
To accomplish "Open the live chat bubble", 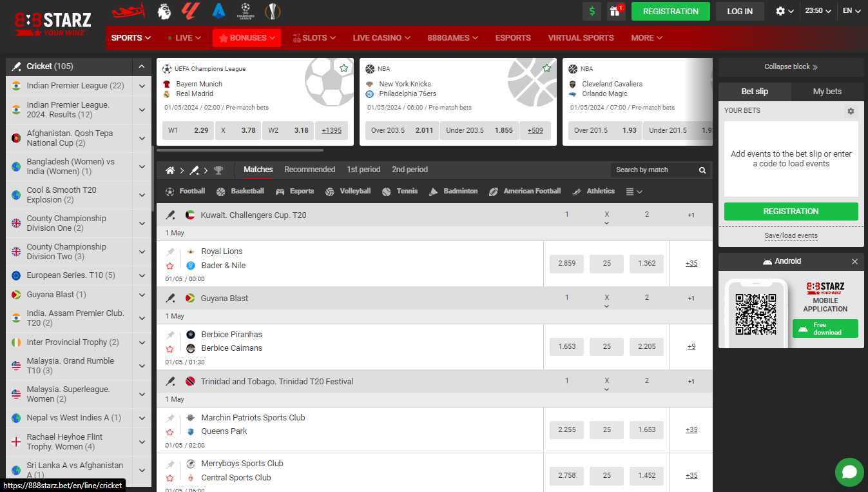I will (x=849, y=472).
